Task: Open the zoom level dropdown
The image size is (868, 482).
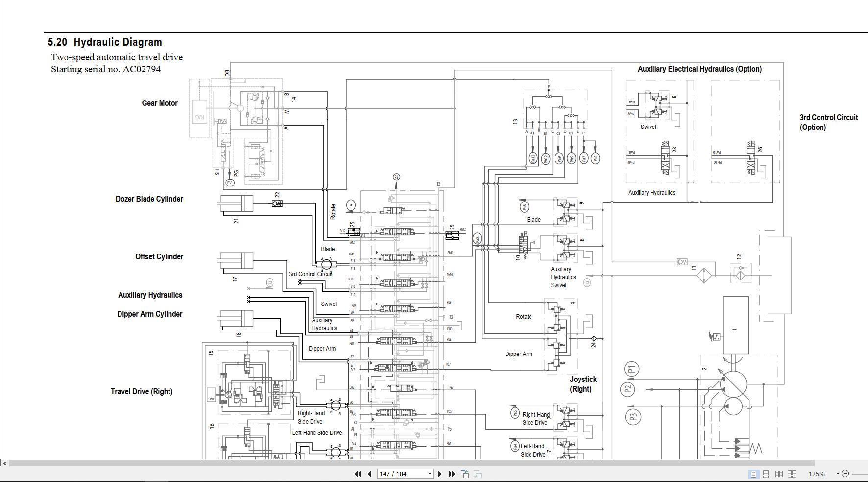Action: [x=838, y=474]
